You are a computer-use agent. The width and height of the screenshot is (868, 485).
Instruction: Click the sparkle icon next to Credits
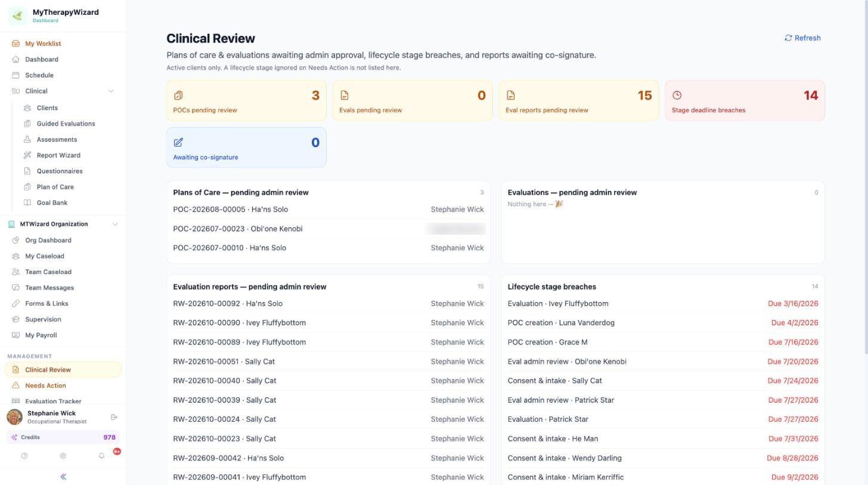[x=14, y=437]
